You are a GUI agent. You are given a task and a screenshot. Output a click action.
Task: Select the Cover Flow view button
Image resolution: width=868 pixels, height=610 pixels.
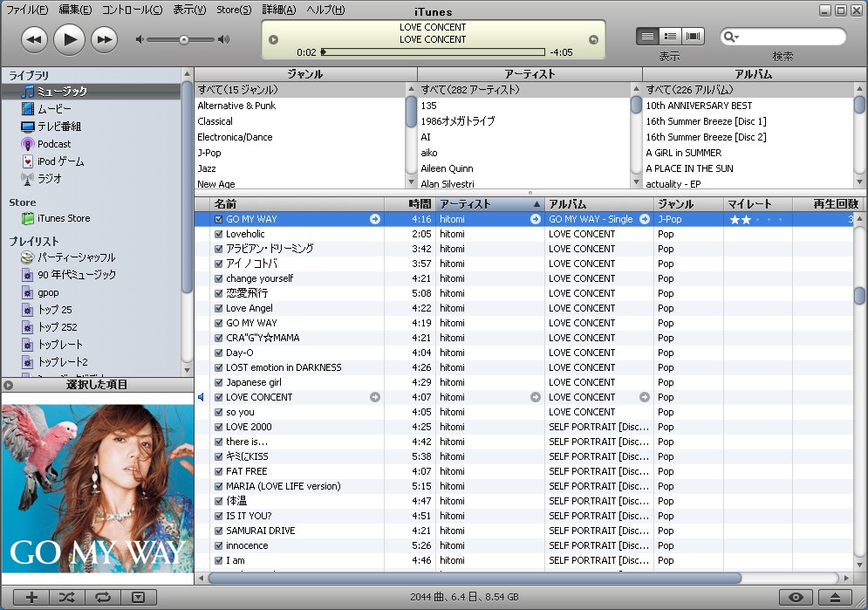pyautogui.click(x=693, y=37)
